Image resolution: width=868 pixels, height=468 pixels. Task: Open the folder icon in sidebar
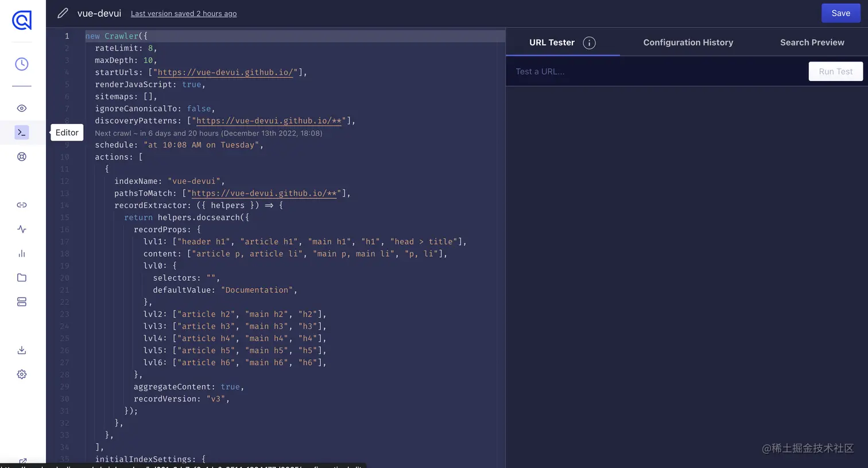click(x=22, y=277)
